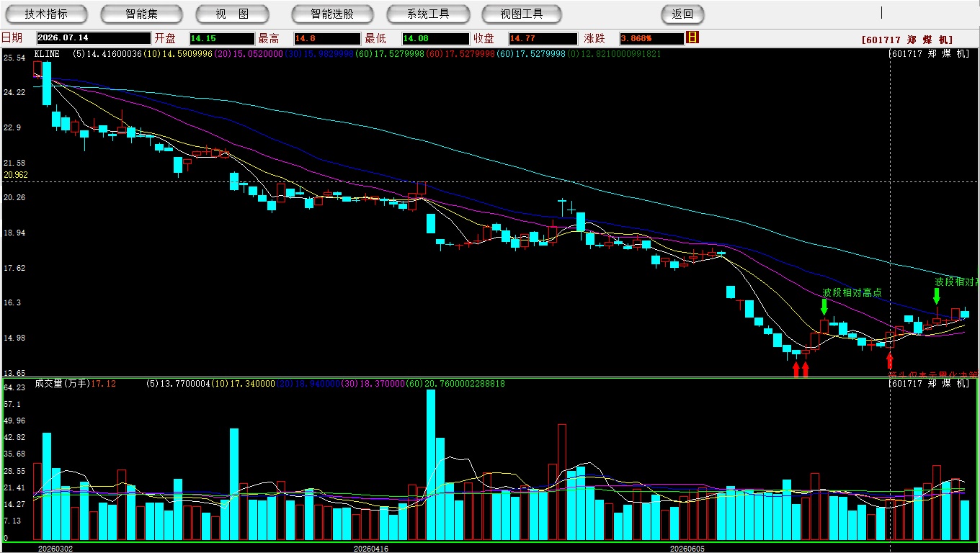Click the green arrow under the full 波段相对高点 label
This screenshot has width=980, height=553.
click(x=824, y=307)
